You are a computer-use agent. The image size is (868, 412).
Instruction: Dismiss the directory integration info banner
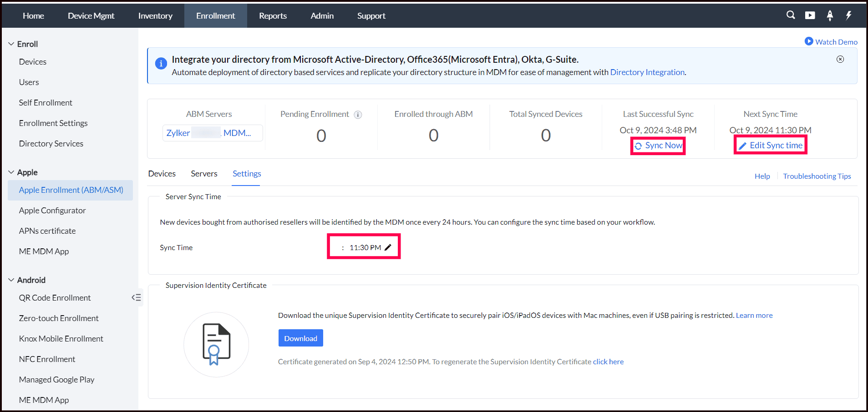pyautogui.click(x=840, y=59)
